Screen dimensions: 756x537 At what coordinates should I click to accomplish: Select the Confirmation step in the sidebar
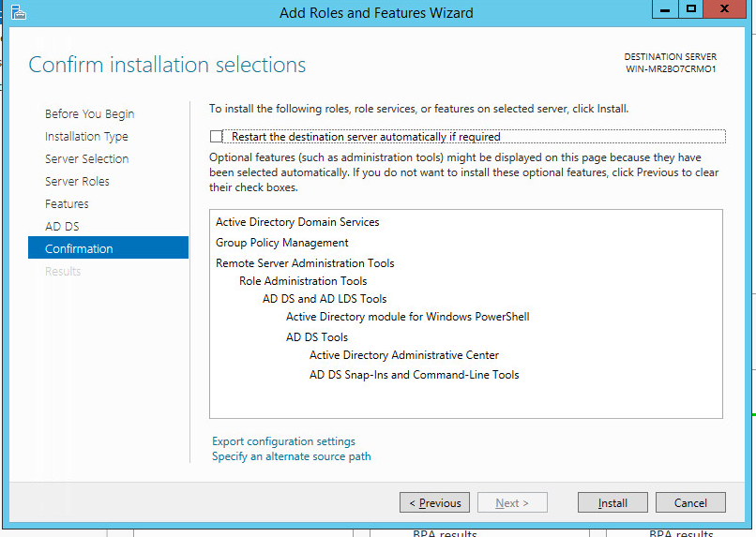click(x=79, y=249)
